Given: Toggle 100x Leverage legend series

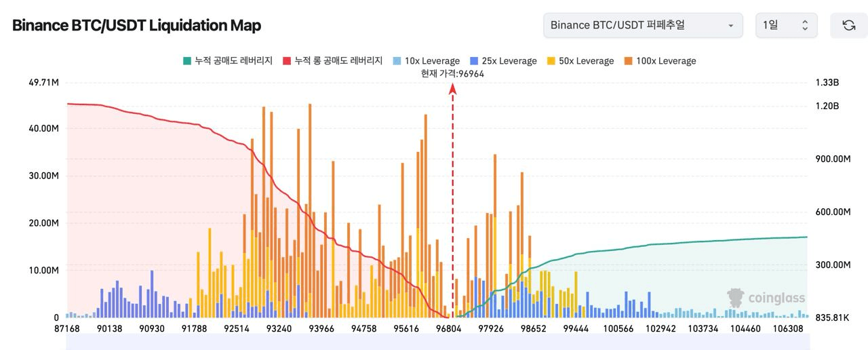Looking at the screenshot, I should [659, 61].
